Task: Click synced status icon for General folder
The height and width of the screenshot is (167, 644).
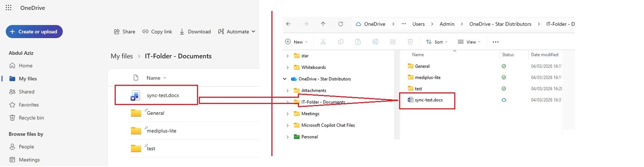Action: (x=504, y=66)
